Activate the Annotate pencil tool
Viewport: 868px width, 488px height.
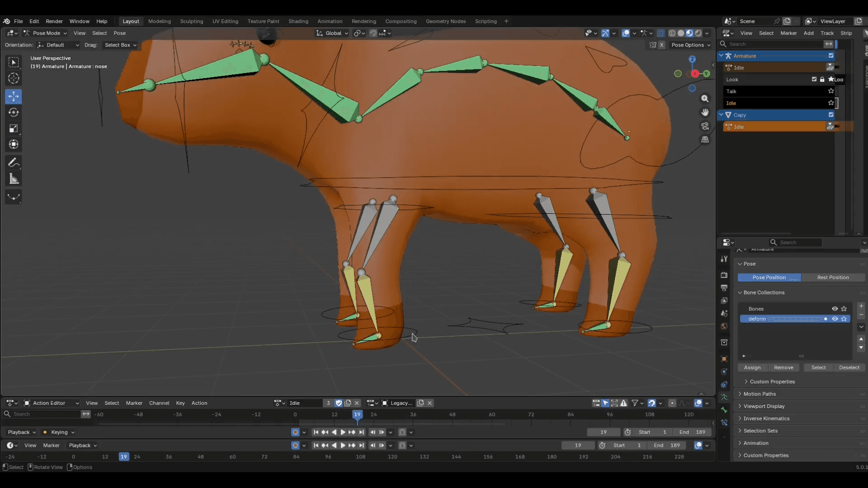pos(14,163)
